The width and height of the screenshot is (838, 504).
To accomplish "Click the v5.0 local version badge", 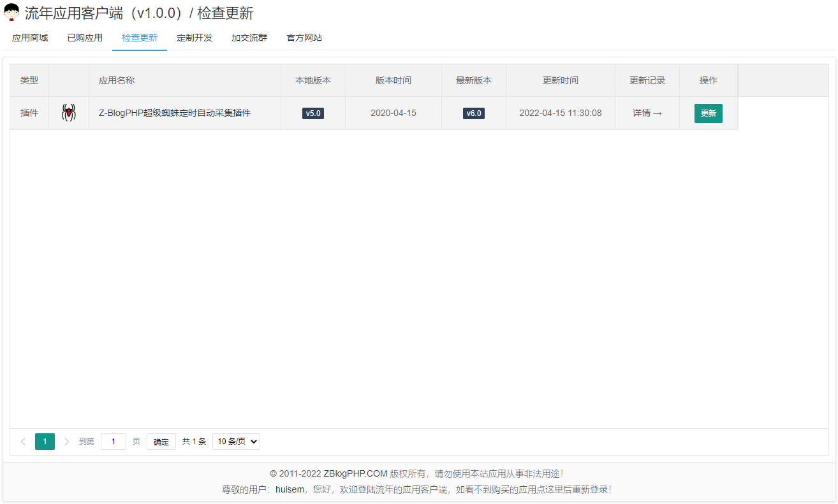I will (313, 113).
